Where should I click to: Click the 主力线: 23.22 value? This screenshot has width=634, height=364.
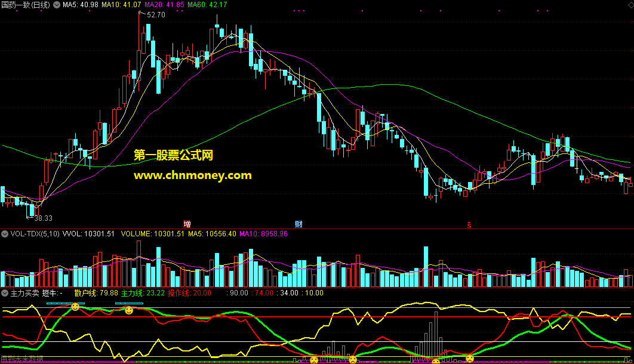[143, 293]
